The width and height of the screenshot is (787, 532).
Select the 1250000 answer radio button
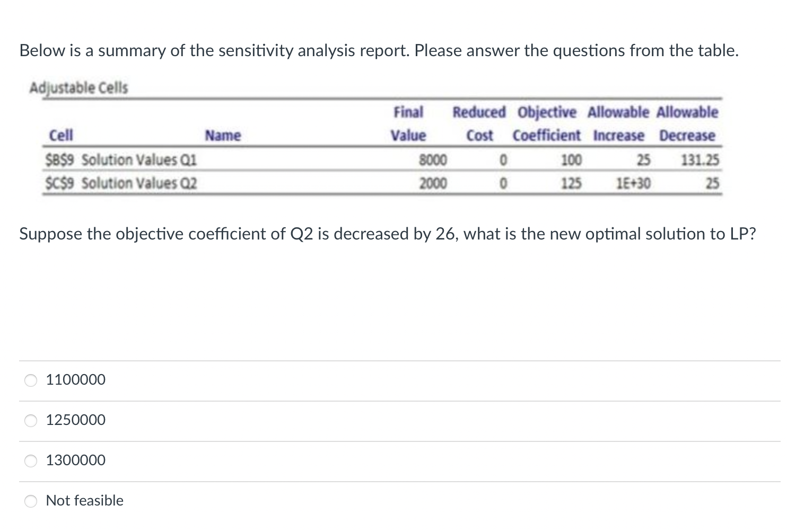[31, 420]
